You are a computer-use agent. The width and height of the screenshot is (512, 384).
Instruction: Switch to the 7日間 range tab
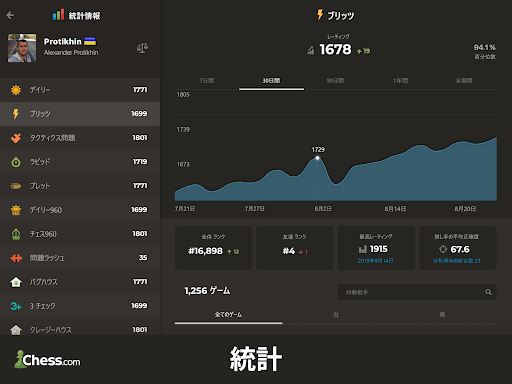(207, 81)
